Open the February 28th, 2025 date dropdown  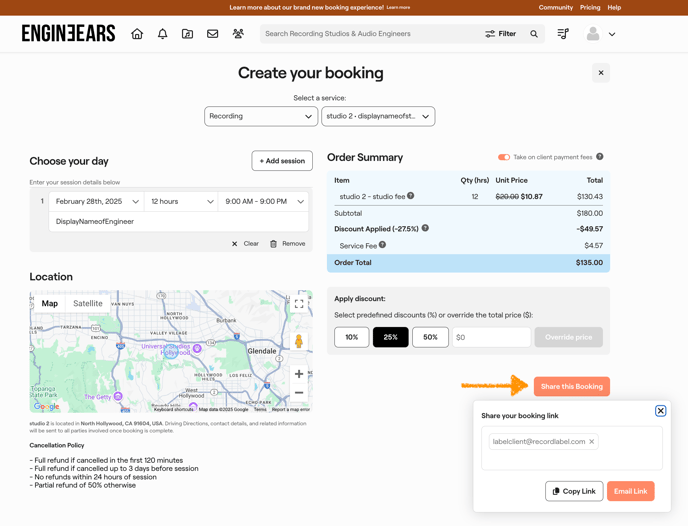tap(97, 201)
